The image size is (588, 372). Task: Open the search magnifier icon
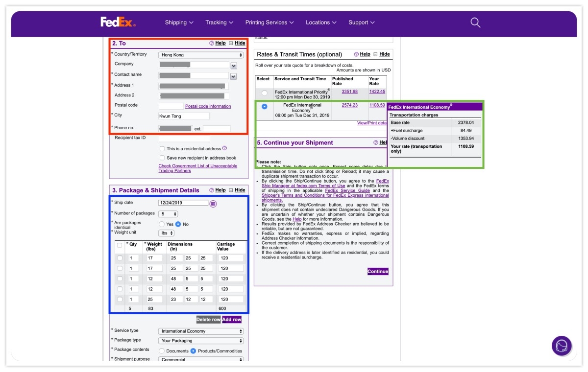coord(475,23)
